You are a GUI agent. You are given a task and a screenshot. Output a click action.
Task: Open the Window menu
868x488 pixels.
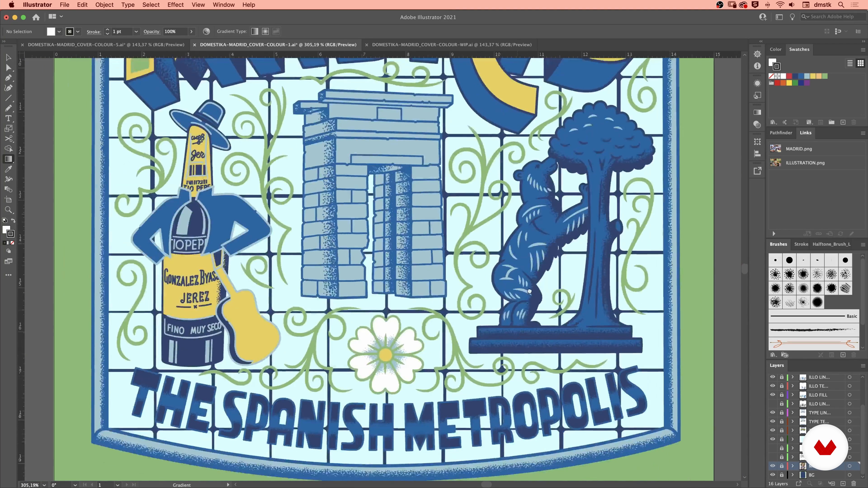[223, 5]
